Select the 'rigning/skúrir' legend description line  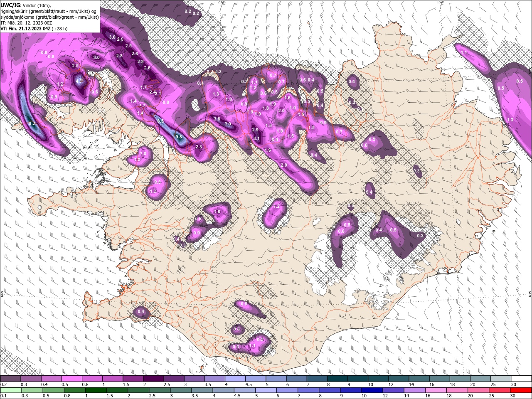tap(49, 11)
